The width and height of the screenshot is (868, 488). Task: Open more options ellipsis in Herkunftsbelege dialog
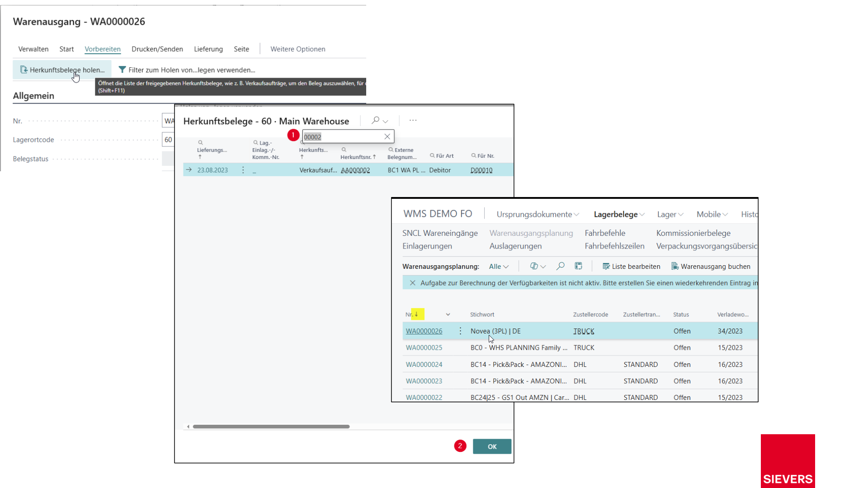(x=413, y=120)
